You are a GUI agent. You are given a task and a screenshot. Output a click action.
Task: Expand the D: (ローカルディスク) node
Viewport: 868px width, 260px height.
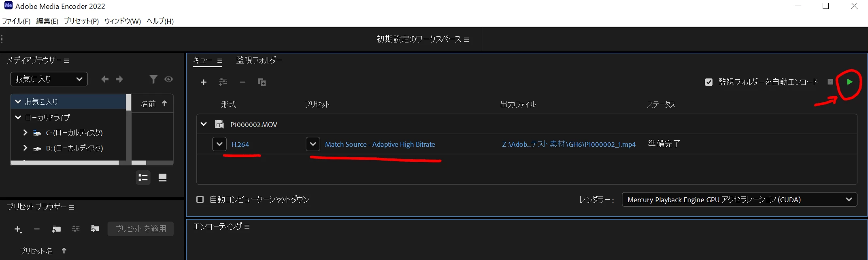25,148
